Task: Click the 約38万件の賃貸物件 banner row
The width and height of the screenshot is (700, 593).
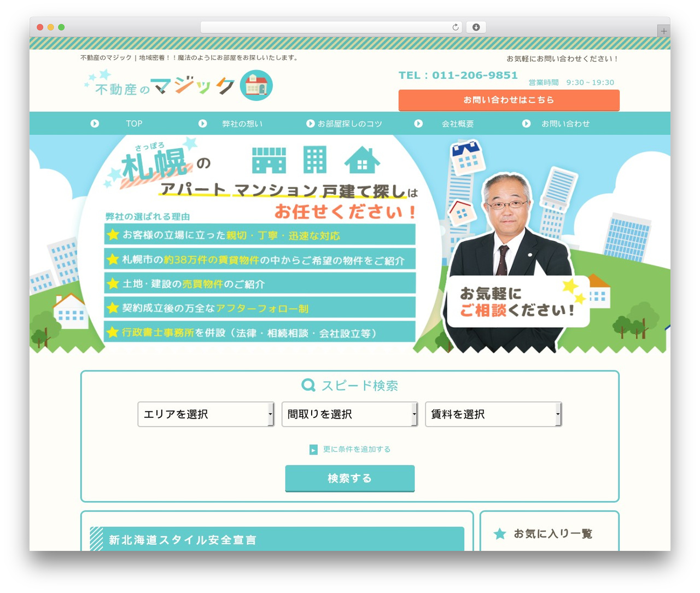Action: point(260,259)
